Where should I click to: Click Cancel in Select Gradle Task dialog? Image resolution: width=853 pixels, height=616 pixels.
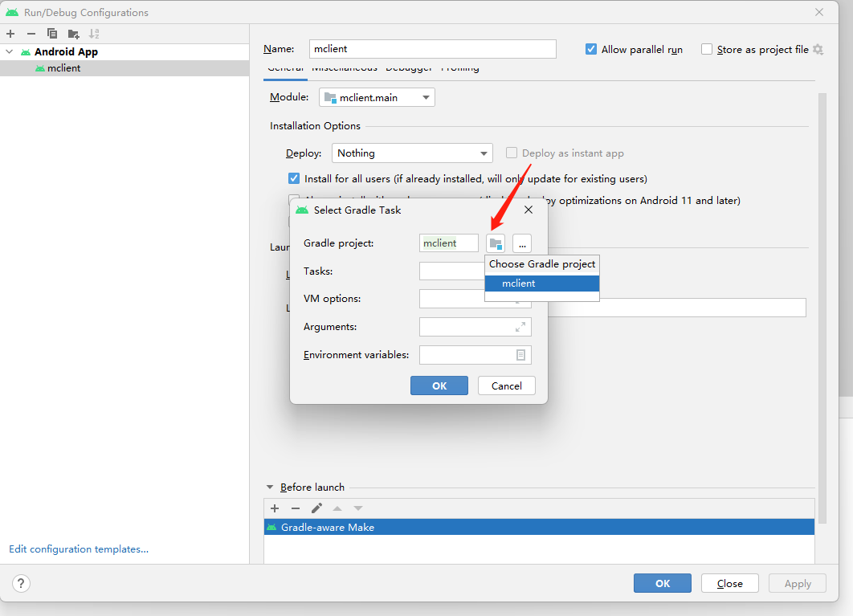pyautogui.click(x=507, y=386)
